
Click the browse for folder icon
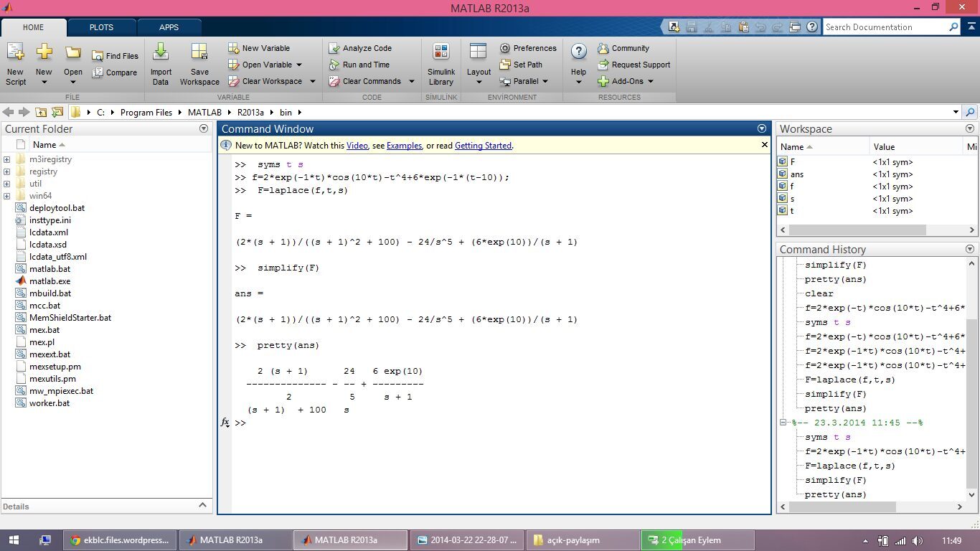pyautogui.click(x=57, y=113)
